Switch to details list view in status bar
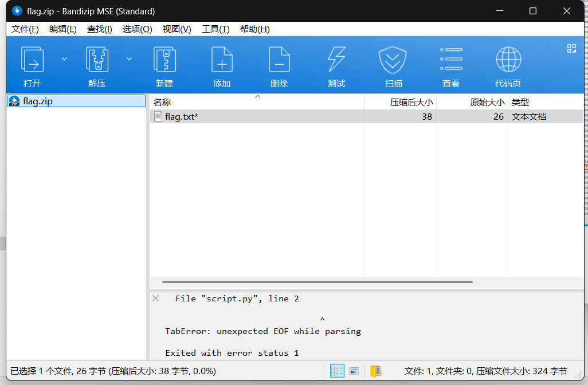 click(x=338, y=371)
